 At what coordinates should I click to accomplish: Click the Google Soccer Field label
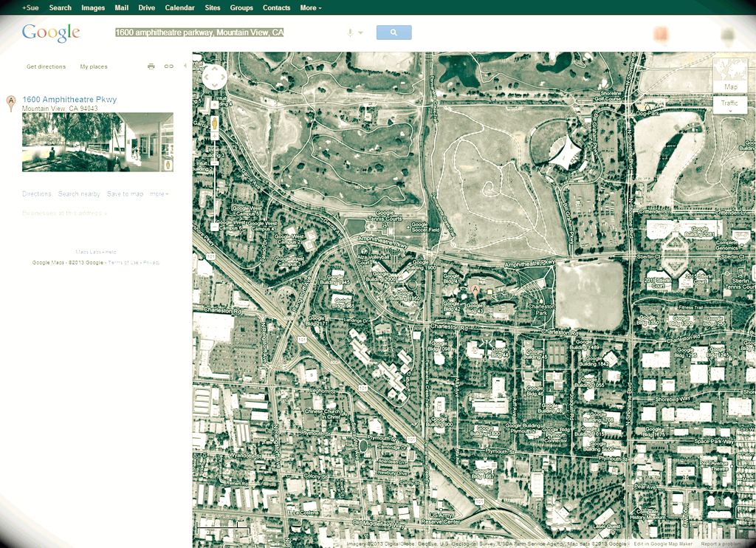click(x=425, y=227)
